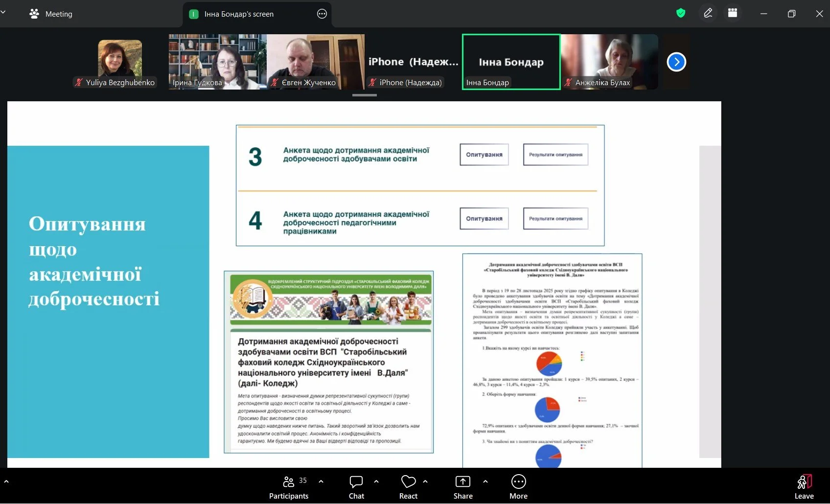Leave the meeting
The width and height of the screenshot is (830, 504).
[804, 487]
